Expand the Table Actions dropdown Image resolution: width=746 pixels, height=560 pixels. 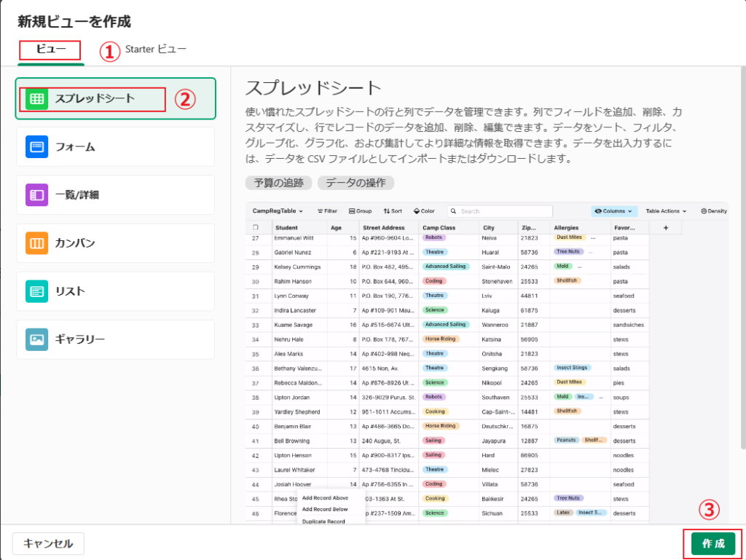click(x=666, y=211)
